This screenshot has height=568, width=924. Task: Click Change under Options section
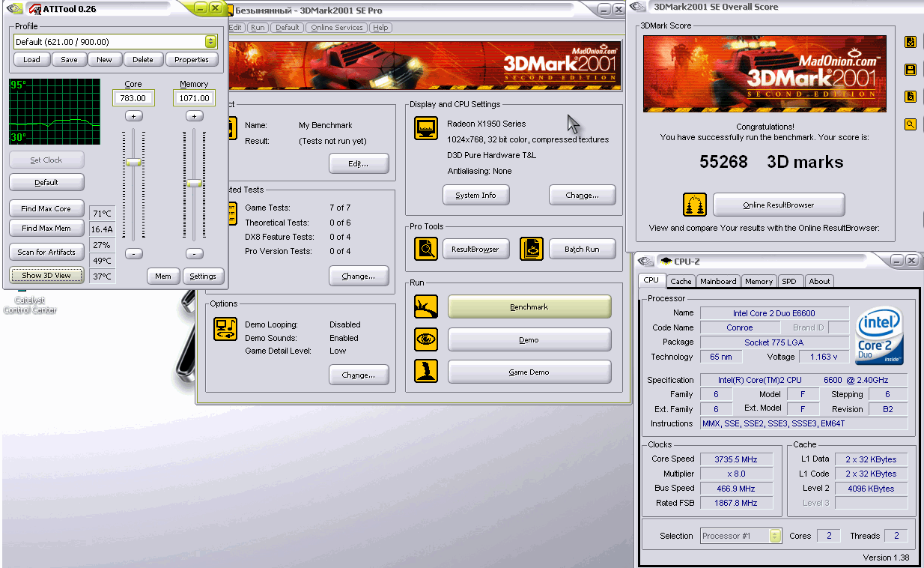[359, 375]
